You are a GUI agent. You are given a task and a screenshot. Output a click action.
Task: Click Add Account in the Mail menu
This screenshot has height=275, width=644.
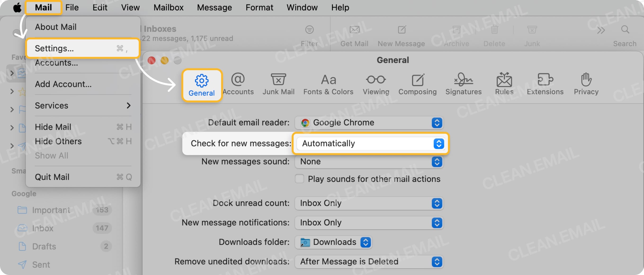tap(63, 84)
